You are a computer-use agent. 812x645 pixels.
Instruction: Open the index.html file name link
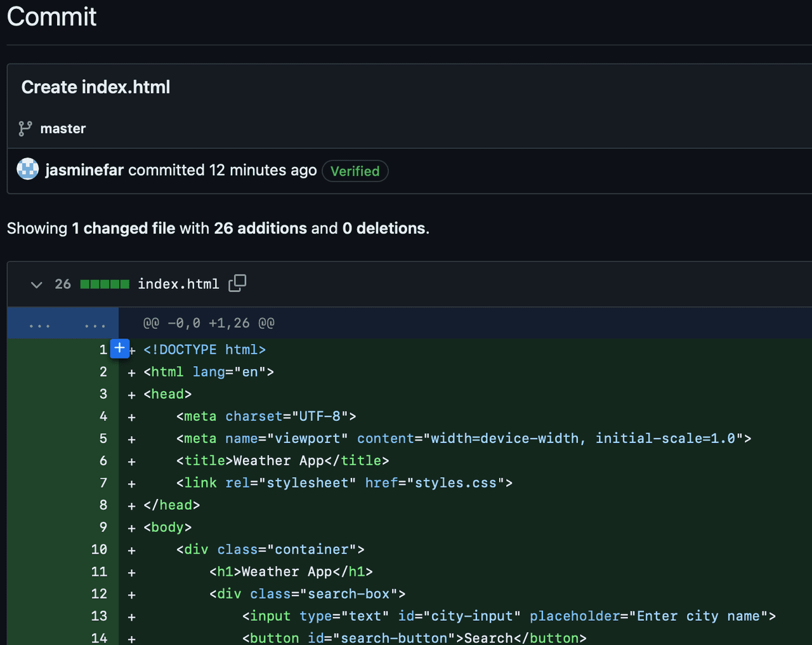coord(178,284)
